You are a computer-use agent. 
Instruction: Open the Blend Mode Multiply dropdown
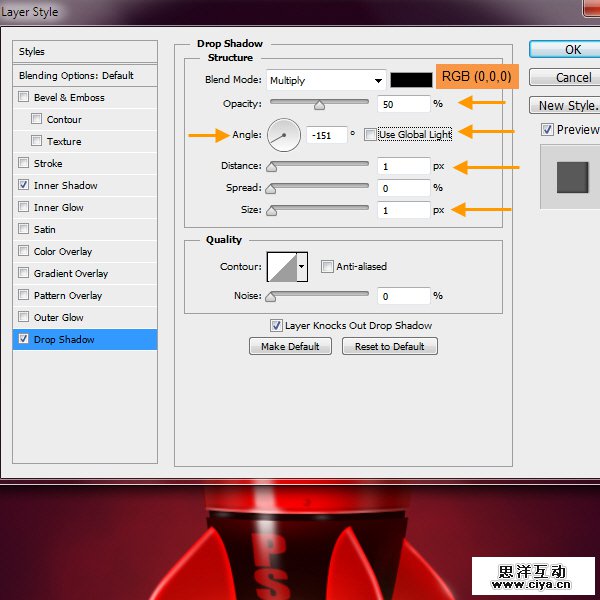click(x=326, y=80)
